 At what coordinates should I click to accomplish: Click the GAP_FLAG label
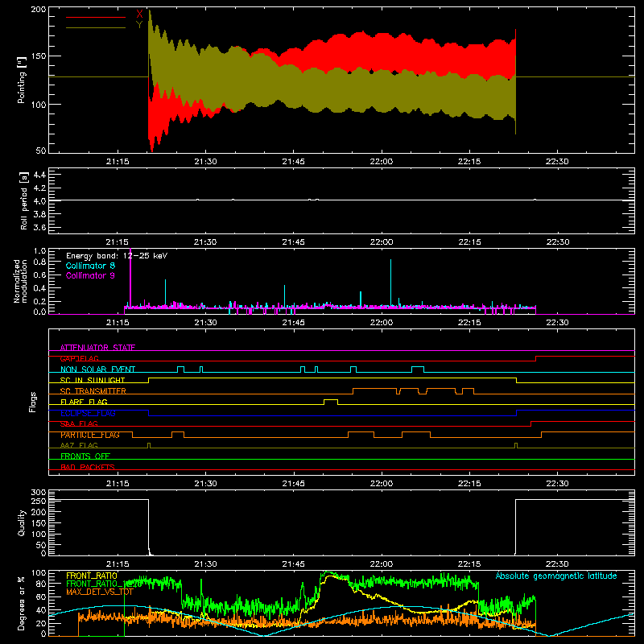coord(79,358)
